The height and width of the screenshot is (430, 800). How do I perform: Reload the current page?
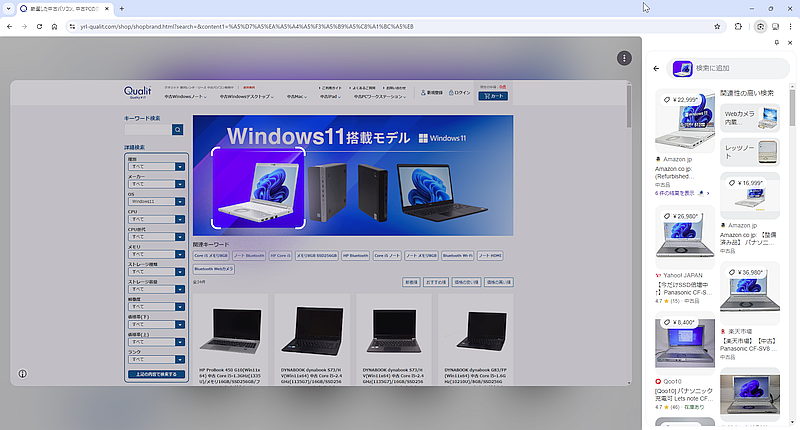pos(39,27)
